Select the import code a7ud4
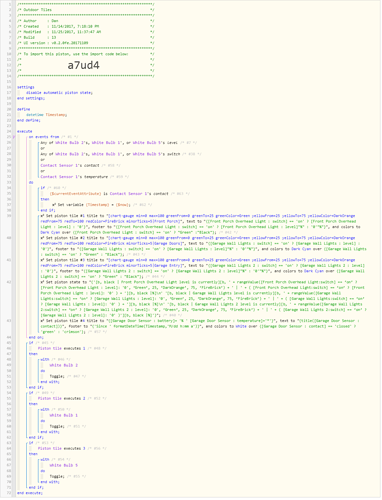 pos(83,65)
